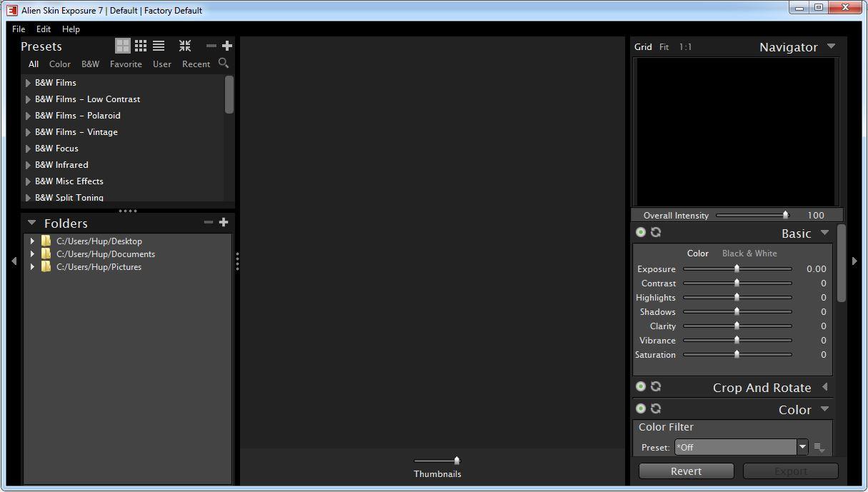
Task: Reset the Color panel settings
Action: point(656,408)
